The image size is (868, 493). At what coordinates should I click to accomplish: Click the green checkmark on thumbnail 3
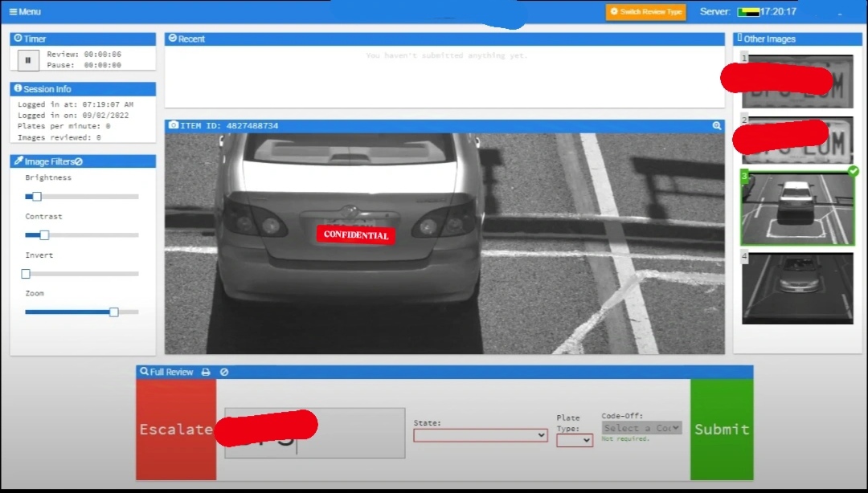click(x=853, y=172)
